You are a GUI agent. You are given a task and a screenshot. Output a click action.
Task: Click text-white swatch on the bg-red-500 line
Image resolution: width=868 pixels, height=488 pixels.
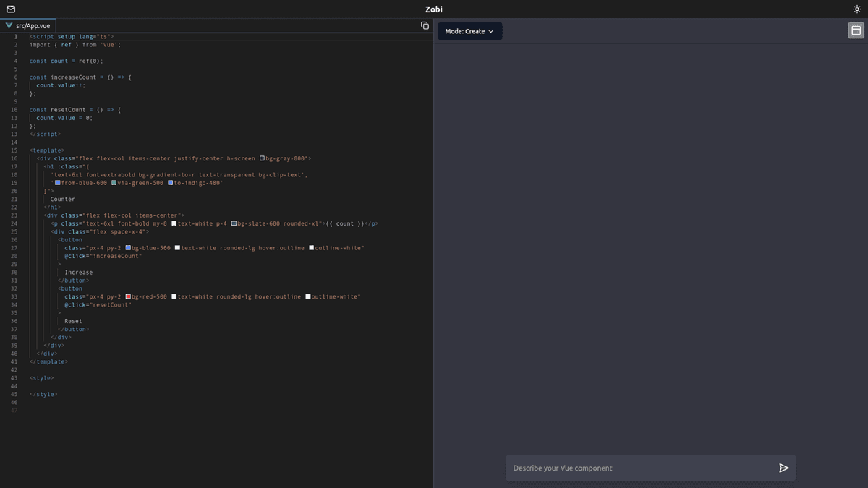click(174, 296)
